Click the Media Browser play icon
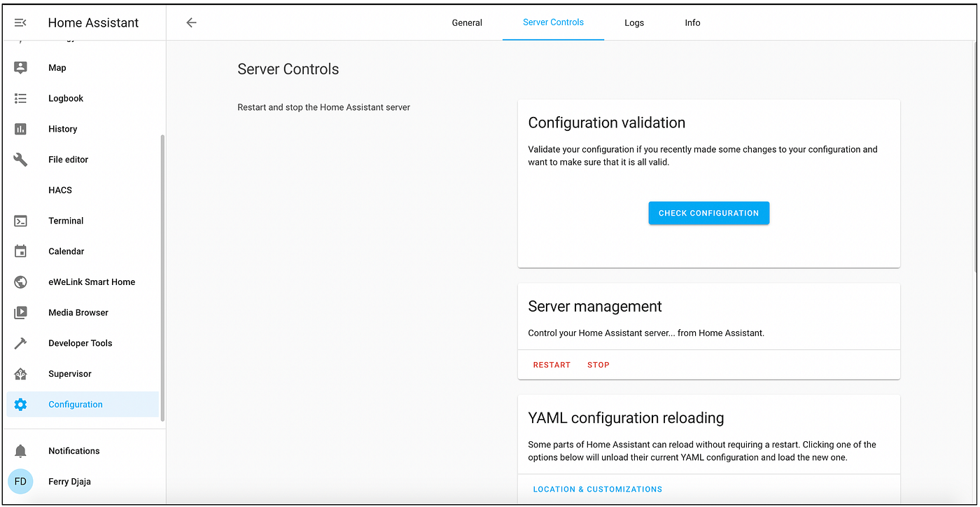 20,312
